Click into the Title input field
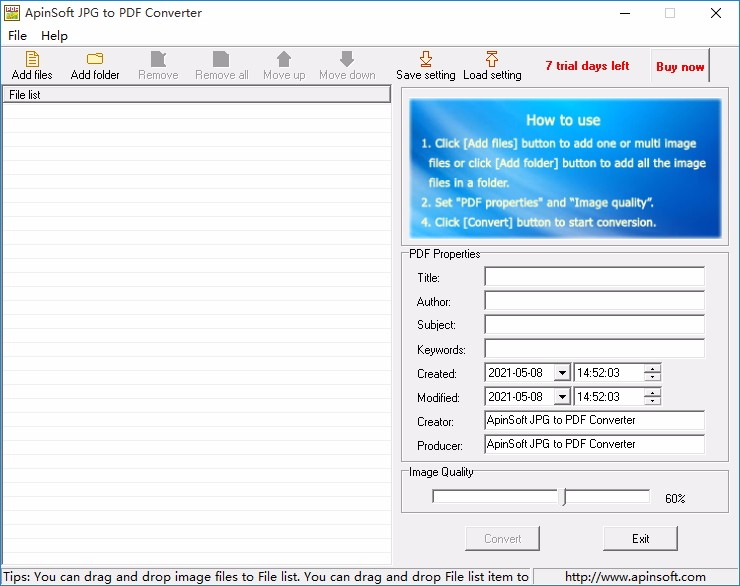The image size is (740, 586). [594, 276]
